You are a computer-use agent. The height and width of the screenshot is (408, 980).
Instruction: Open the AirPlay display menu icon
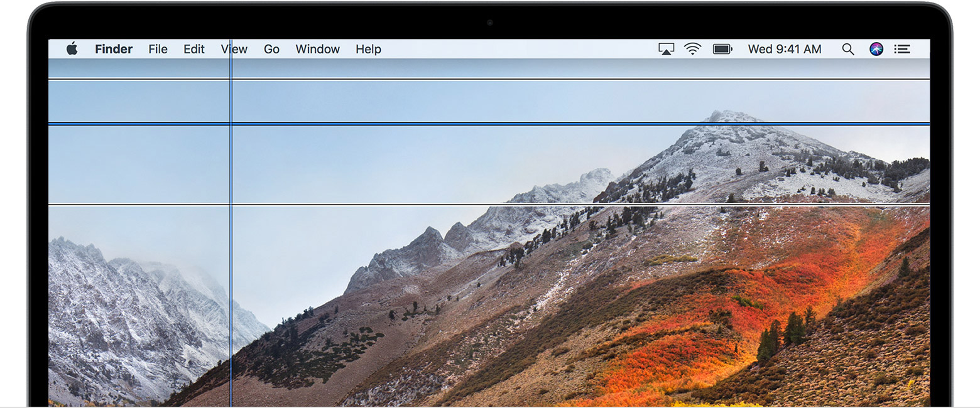pos(666,49)
